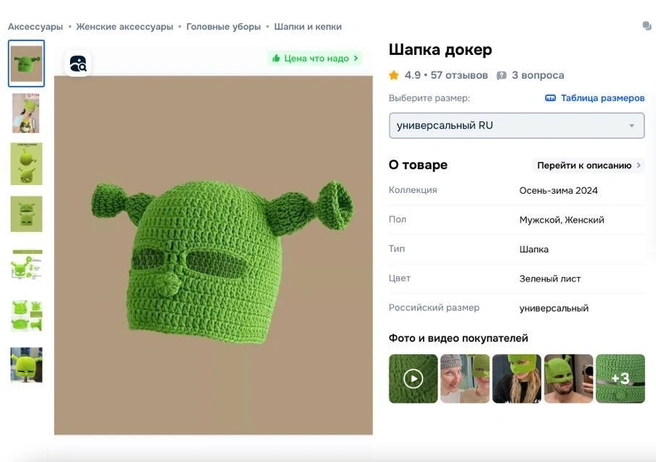This screenshot has height=462, width=656.
Task: Click 'Перейти к описанию' button
Action: (x=588, y=165)
